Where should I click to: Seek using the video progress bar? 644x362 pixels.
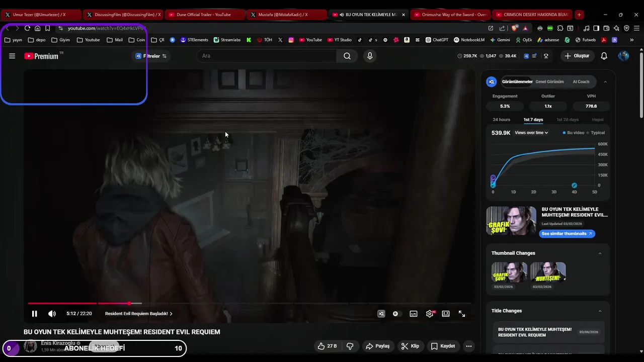tap(250, 303)
